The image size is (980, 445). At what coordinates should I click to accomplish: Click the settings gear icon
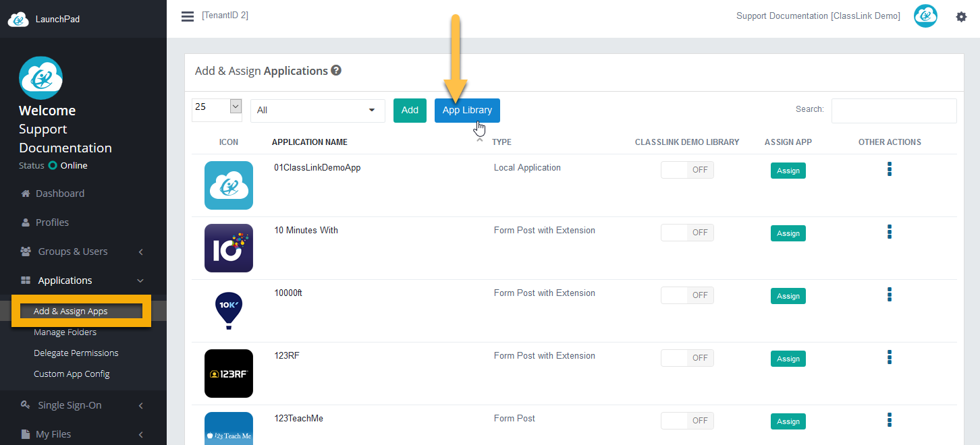[961, 16]
